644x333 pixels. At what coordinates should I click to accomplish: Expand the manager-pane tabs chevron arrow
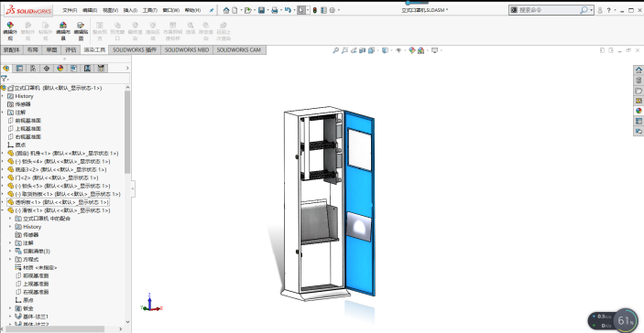127,69
